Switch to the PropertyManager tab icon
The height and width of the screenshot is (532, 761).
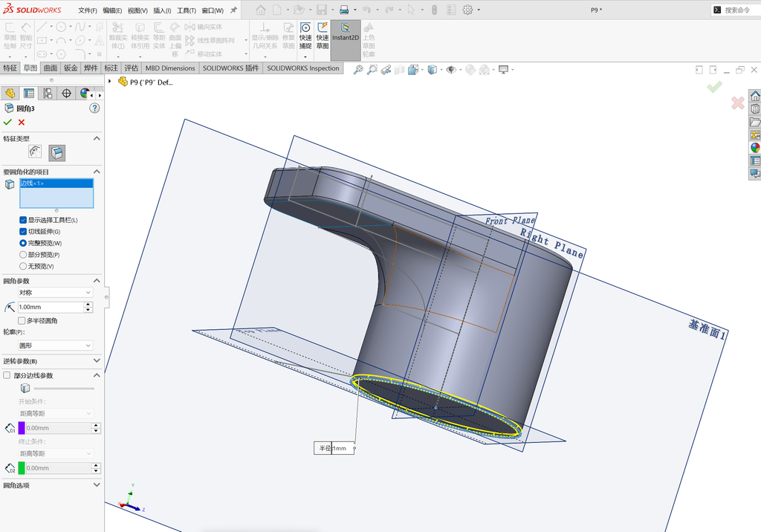coord(29,93)
